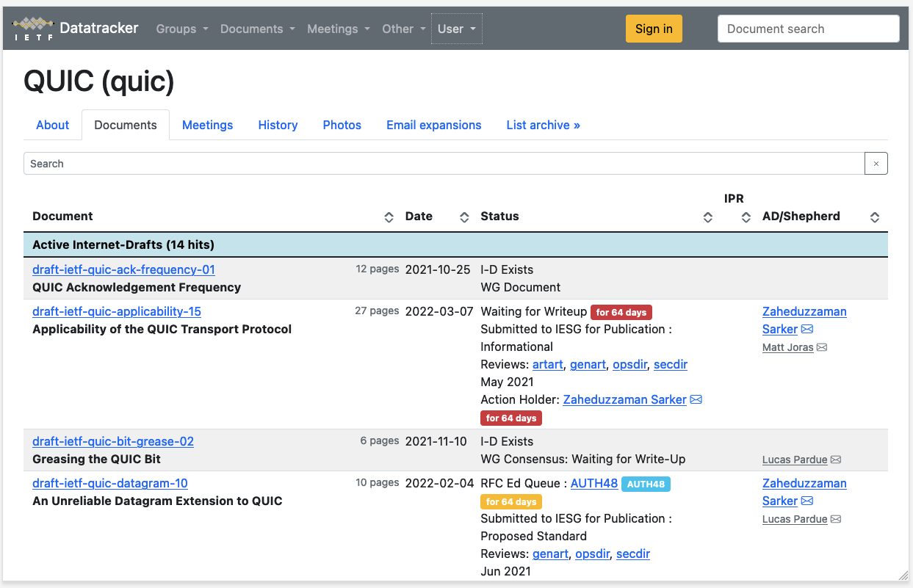Click the envelope icon beside Lucas Pardue
Screen dimensions: 913x588
pos(836,459)
